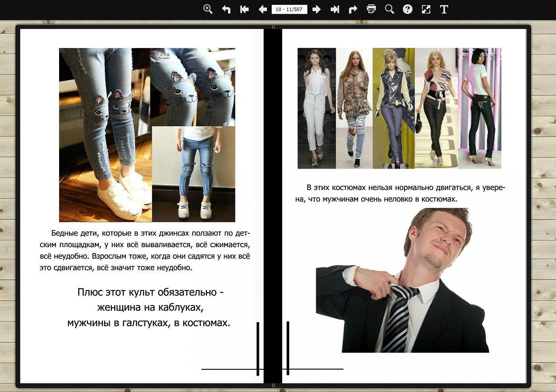Switch to text view mode
The height and width of the screenshot is (392, 556).
click(444, 9)
